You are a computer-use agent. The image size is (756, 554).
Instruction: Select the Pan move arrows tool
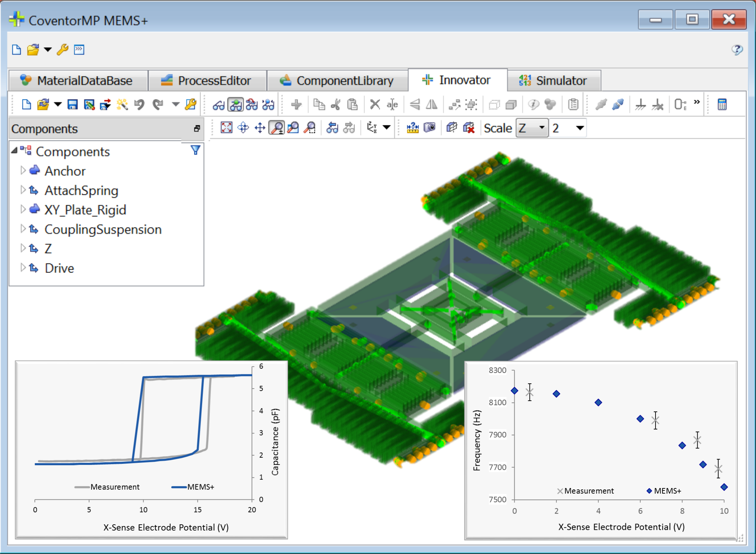260,128
